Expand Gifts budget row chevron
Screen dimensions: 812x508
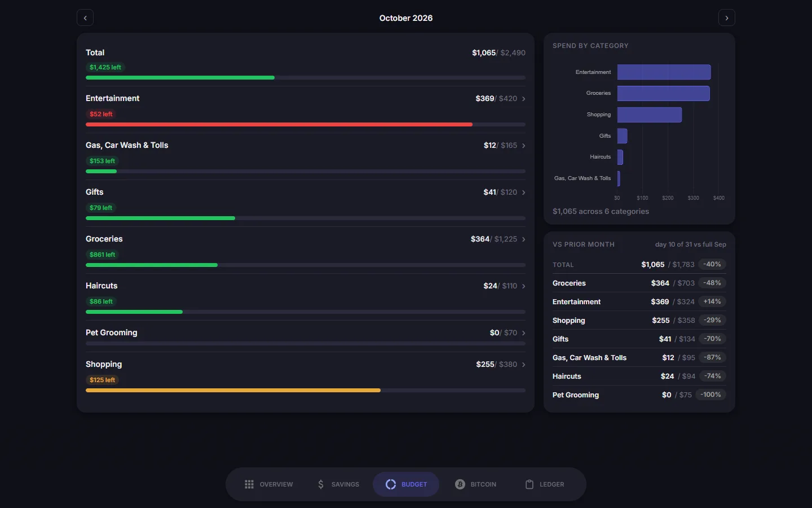[524, 192]
